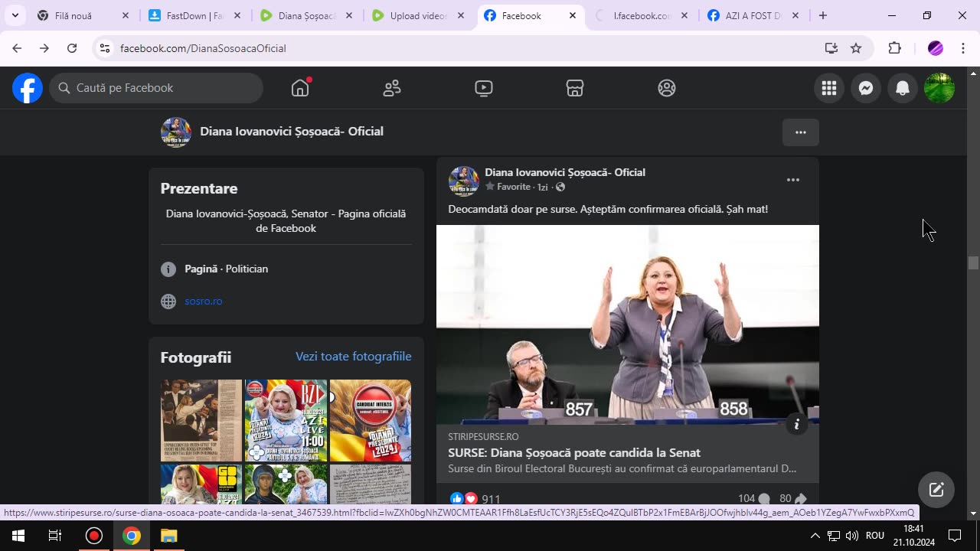980x551 pixels.
Task: Click browser back arrow
Action: 17,48
